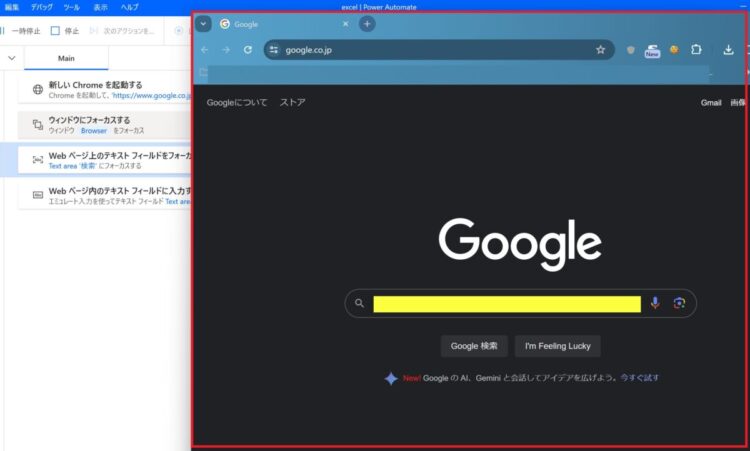Image resolution: width=750 pixels, height=451 pixels.
Task: Open the Chrome extensions puzzle menu
Action: [x=696, y=50]
